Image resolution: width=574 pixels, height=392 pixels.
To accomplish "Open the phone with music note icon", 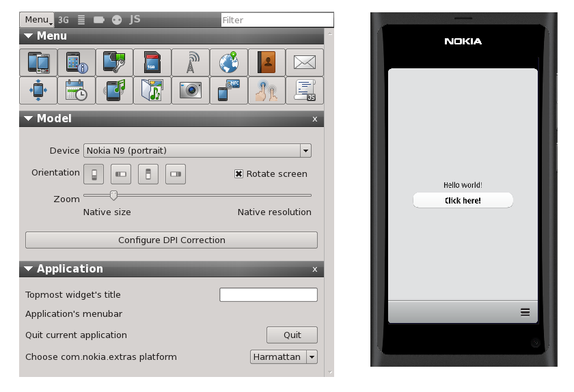I will click(115, 90).
